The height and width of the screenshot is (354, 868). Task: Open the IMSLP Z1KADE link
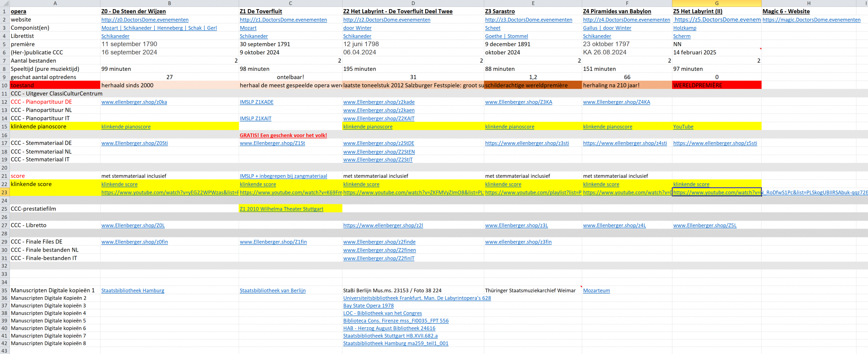256,102
